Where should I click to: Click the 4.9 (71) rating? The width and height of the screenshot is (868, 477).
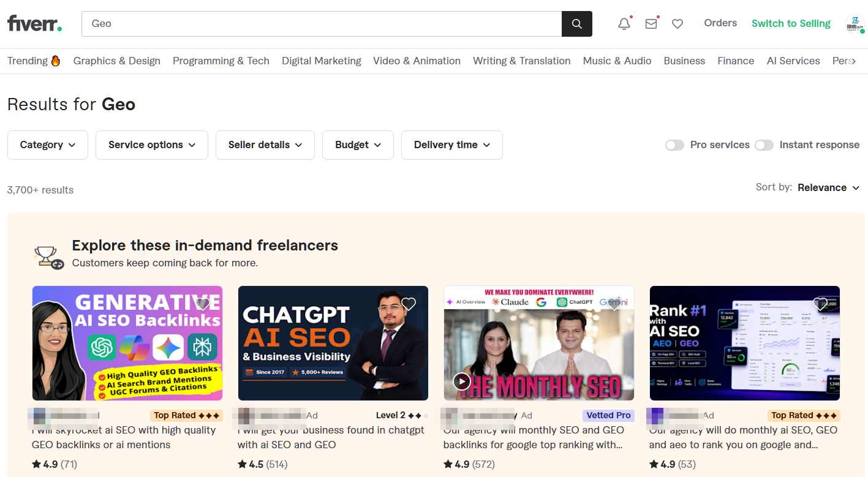click(55, 464)
